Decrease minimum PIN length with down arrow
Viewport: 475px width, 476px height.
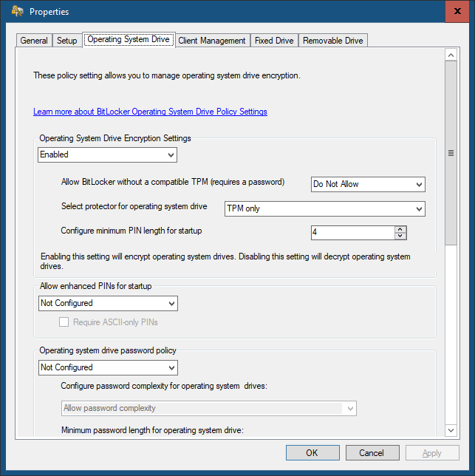click(x=400, y=236)
